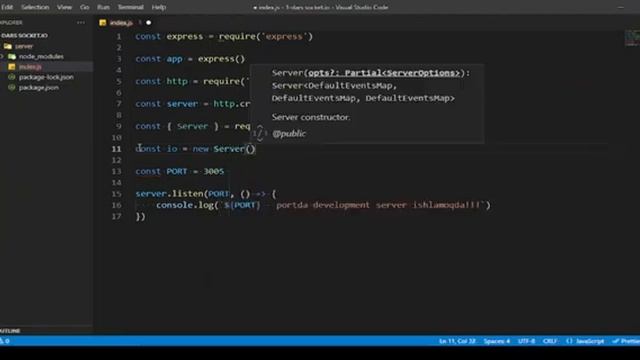Open the Help menu
This screenshot has width=640, height=360.
tap(159, 7)
